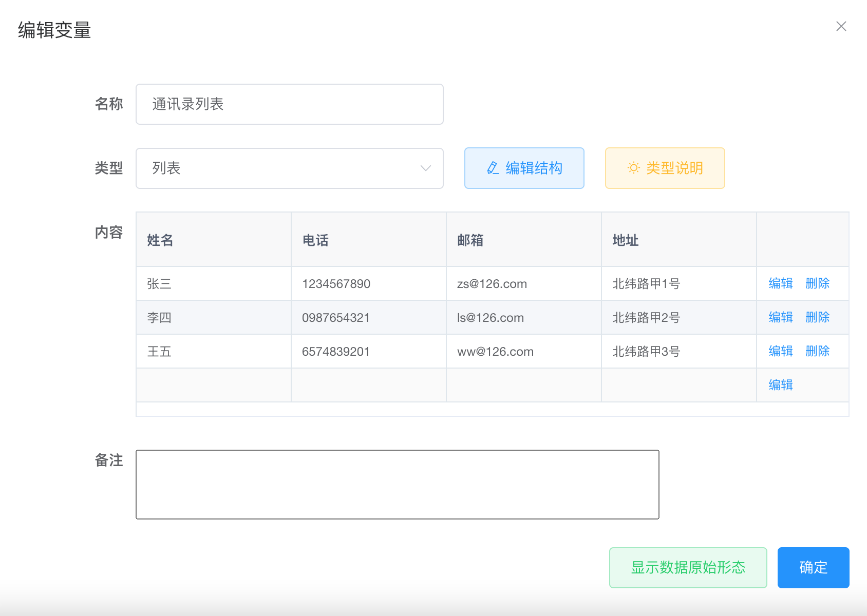Image resolution: width=867 pixels, height=616 pixels.
Task: Delete the 王五 row
Action: point(818,351)
